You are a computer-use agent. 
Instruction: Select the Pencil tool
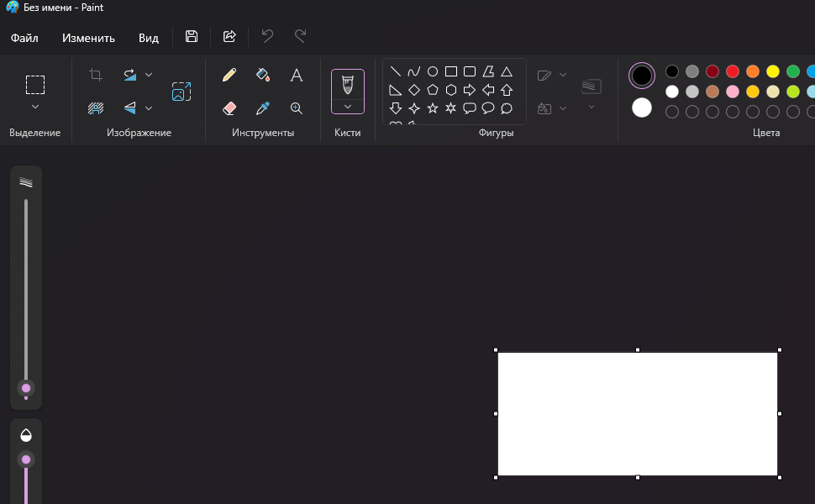pyautogui.click(x=229, y=75)
